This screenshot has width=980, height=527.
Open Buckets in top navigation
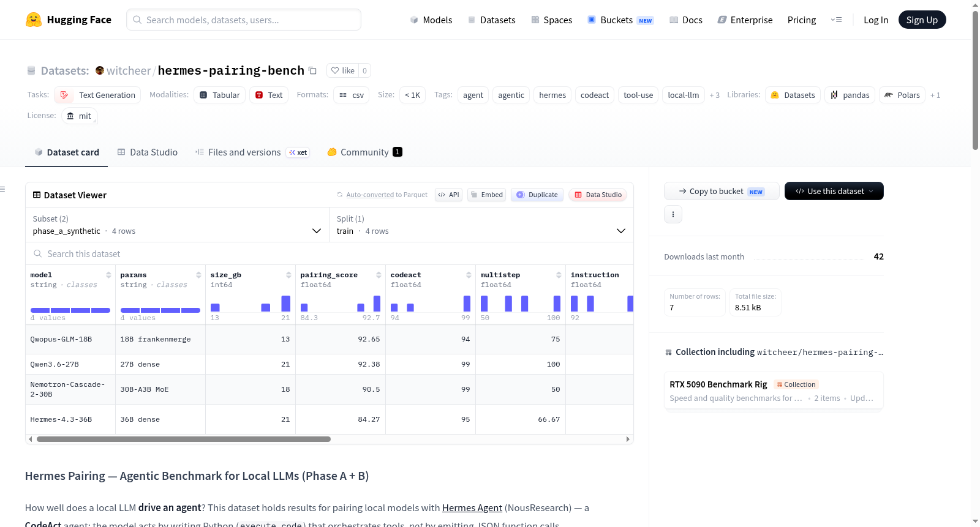620,20
